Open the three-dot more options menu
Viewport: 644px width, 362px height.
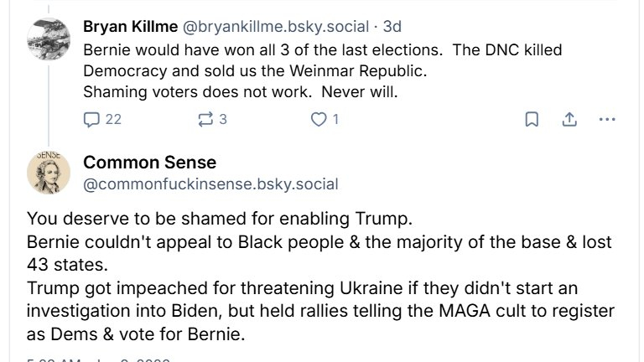tap(608, 120)
